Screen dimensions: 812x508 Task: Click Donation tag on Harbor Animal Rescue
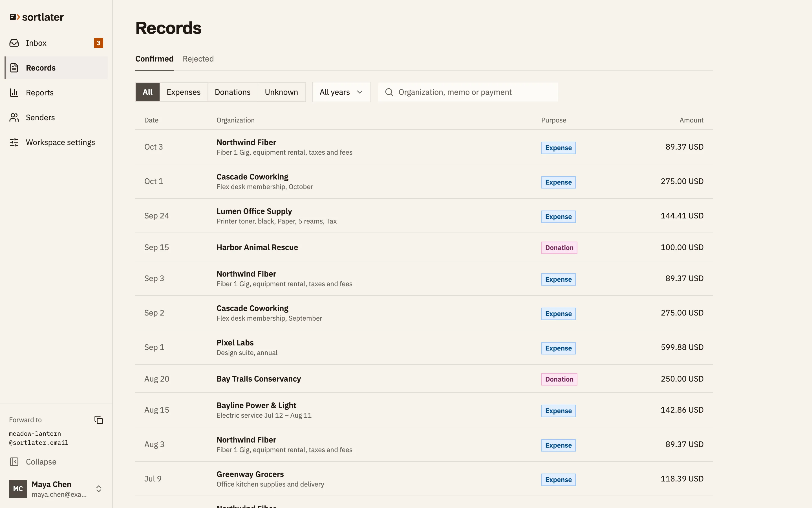(559, 248)
